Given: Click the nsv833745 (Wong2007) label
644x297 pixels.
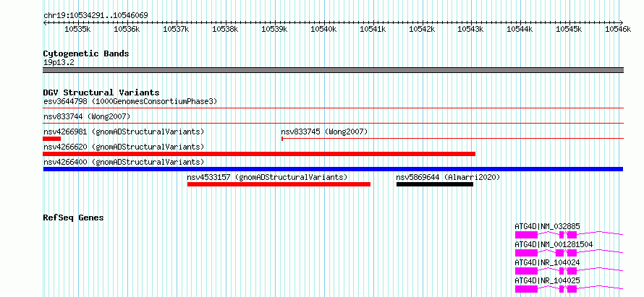Looking at the screenshot, I should [324, 132].
